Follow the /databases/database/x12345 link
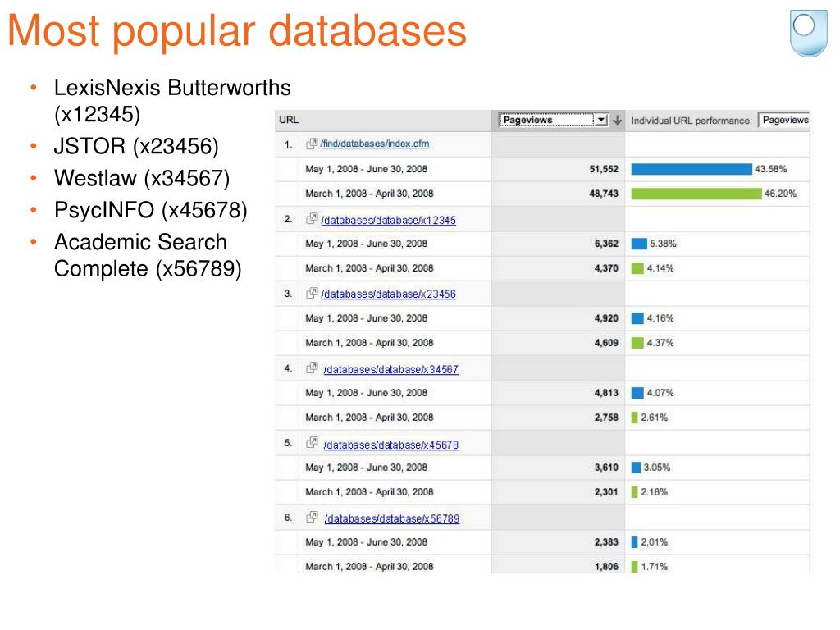 388,220
